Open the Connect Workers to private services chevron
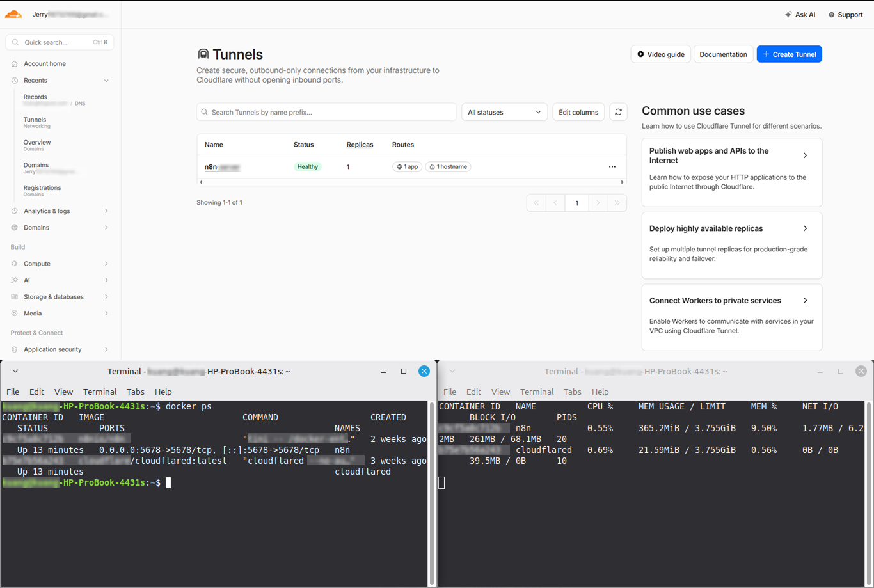The width and height of the screenshot is (874, 588). point(806,301)
